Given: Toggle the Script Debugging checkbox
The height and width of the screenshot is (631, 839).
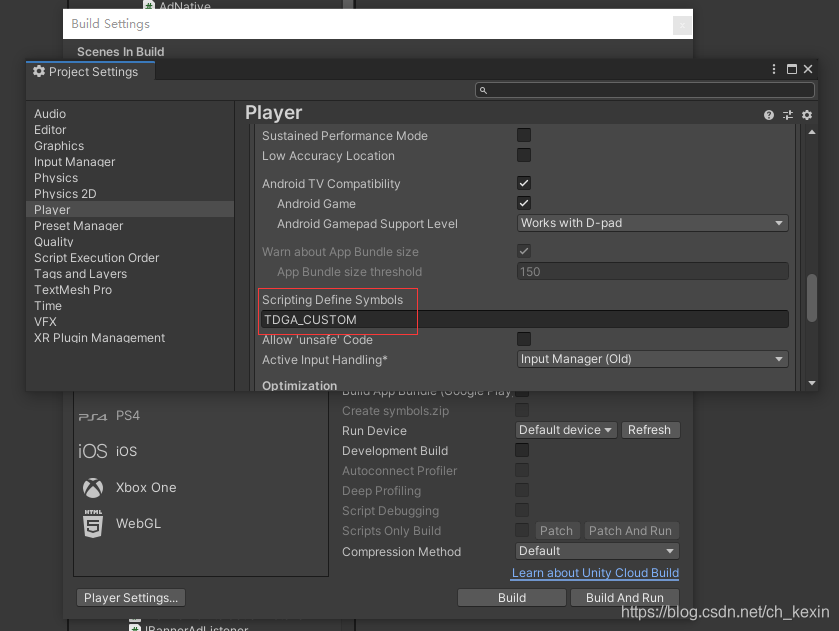Looking at the screenshot, I should (522, 510).
